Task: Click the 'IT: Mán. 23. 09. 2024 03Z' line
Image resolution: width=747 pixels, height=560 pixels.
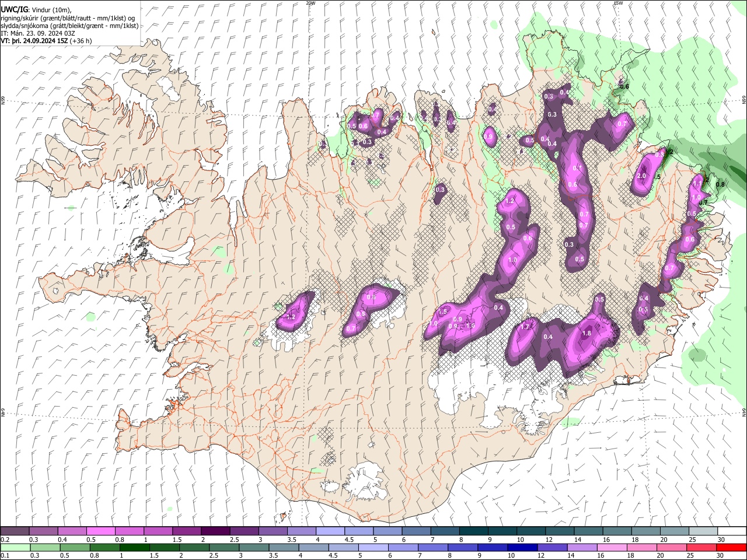Action: [37, 33]
